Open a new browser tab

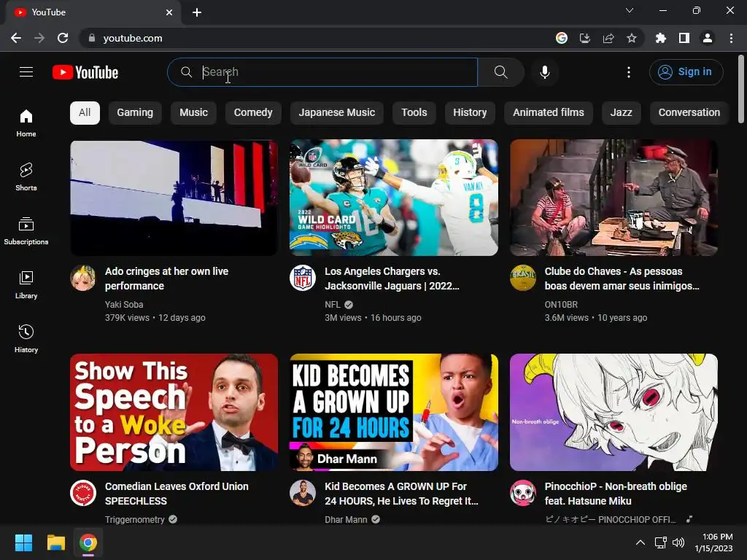(197, 12)
